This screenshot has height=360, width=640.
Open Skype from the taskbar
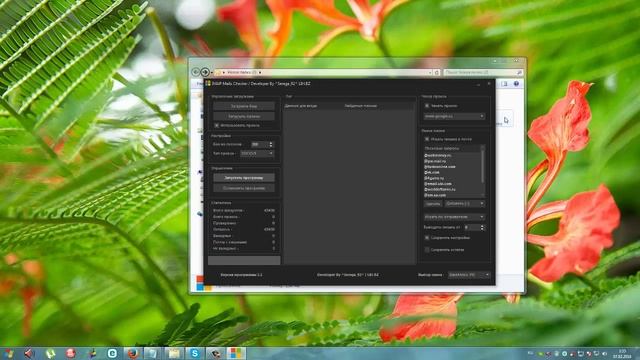click(x=195, y=353)
